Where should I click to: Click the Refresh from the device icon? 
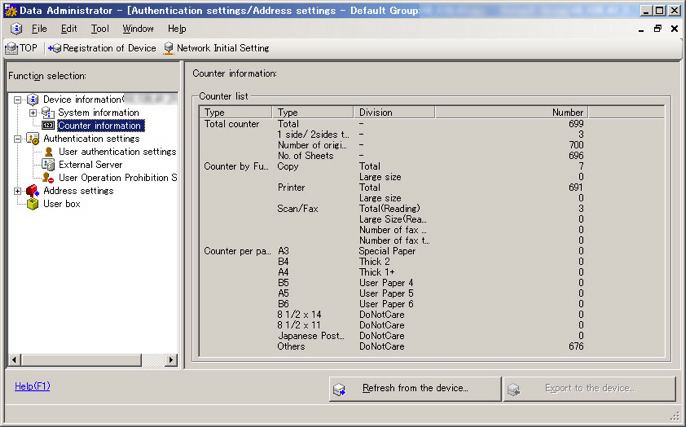340,389
